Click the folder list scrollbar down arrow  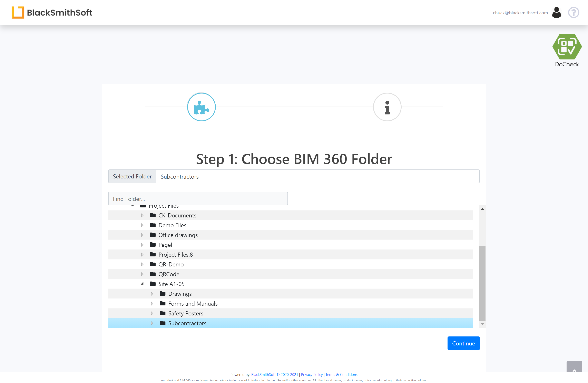482,324
